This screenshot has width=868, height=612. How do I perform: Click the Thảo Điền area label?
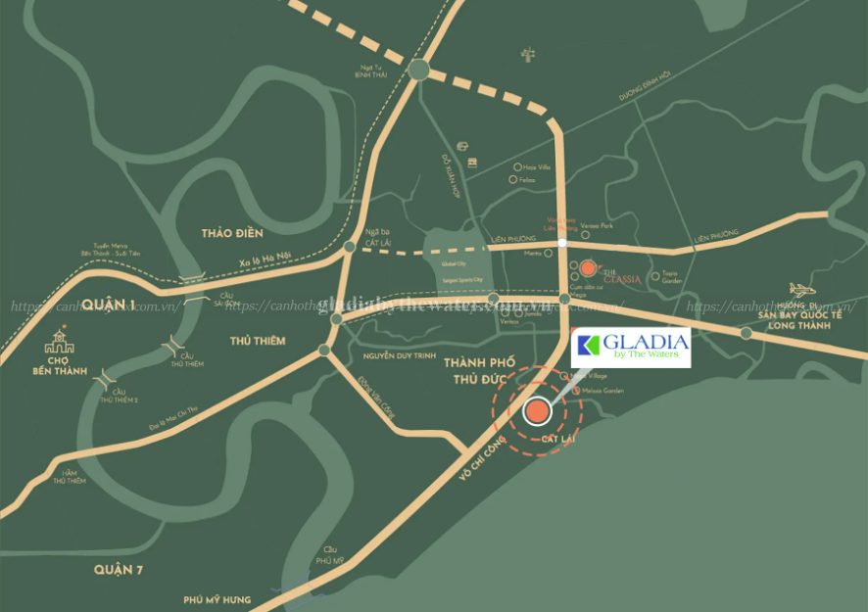[x=232, y=233]
